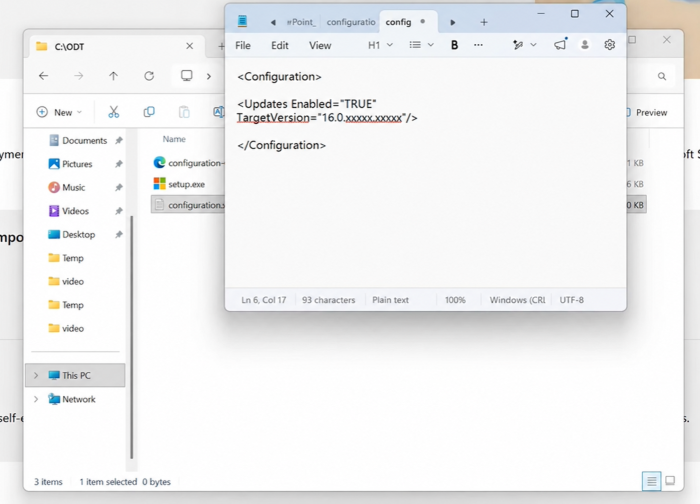The width and height of the screenshot is (700, 504).
Task: Click the 100% zoom status entry
Action: [455, 300]
